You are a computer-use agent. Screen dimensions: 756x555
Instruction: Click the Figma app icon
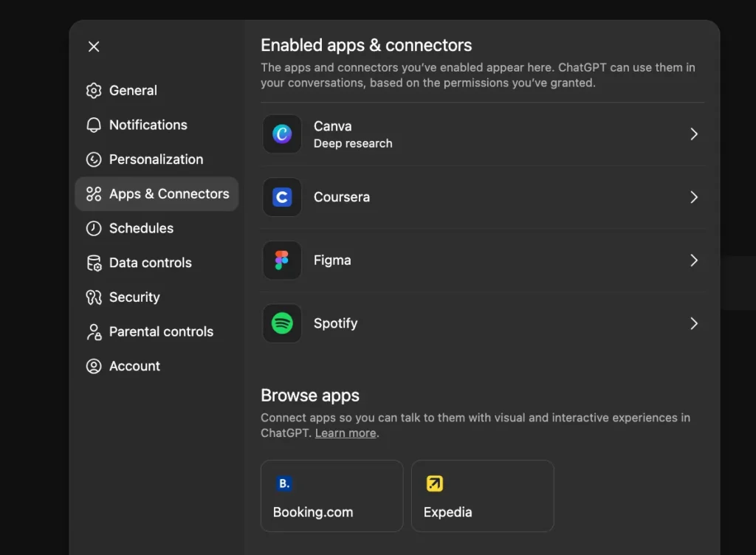pyautogui.click(x=282, y=261)
